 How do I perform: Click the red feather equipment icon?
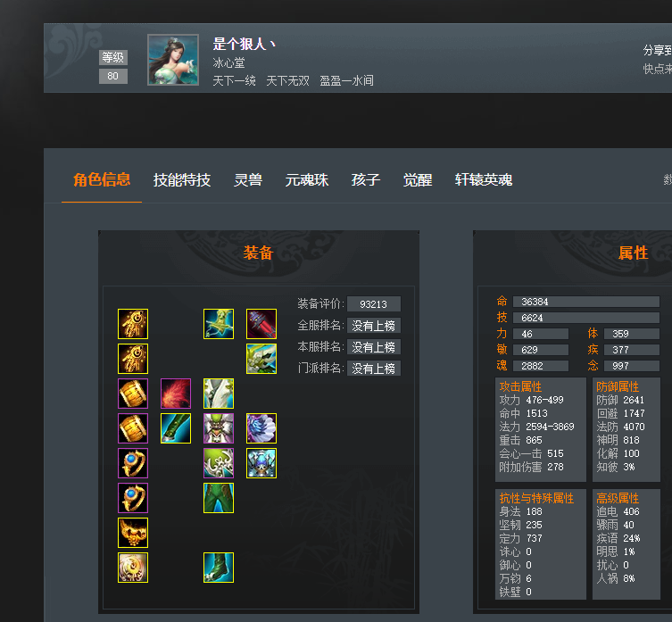coord(176,393)
